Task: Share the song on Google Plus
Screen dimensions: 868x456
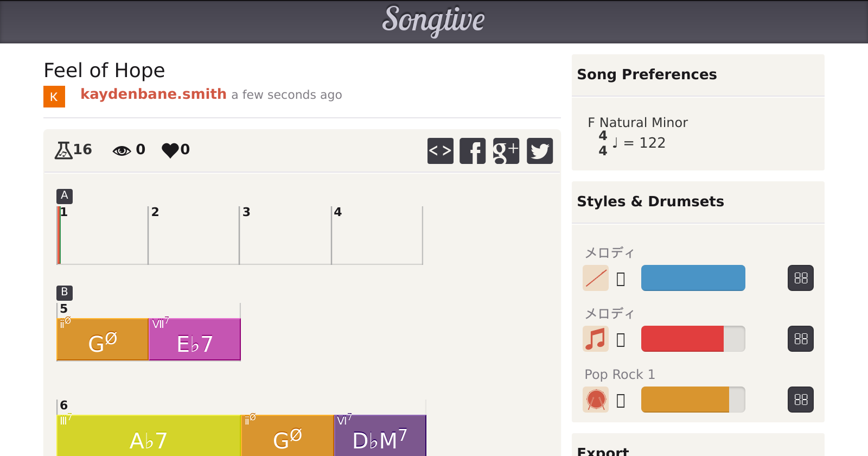Action: point(506,151)
